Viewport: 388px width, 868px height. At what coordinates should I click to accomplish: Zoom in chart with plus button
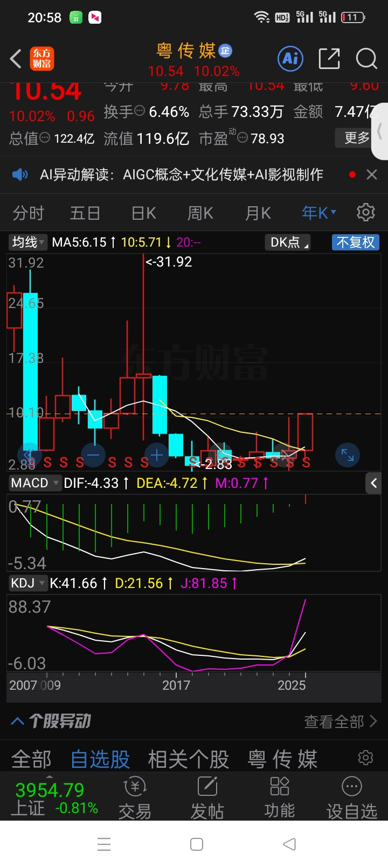coord(157,456)
